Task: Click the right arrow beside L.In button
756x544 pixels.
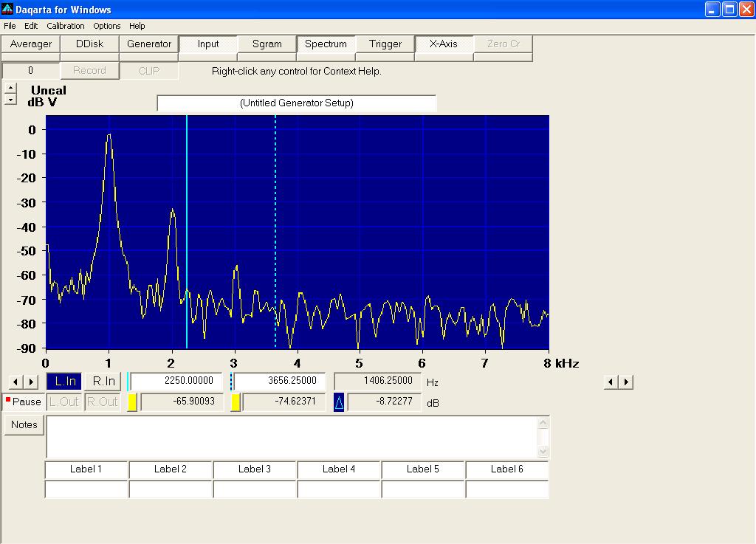Action: click(x=31, y=382)
